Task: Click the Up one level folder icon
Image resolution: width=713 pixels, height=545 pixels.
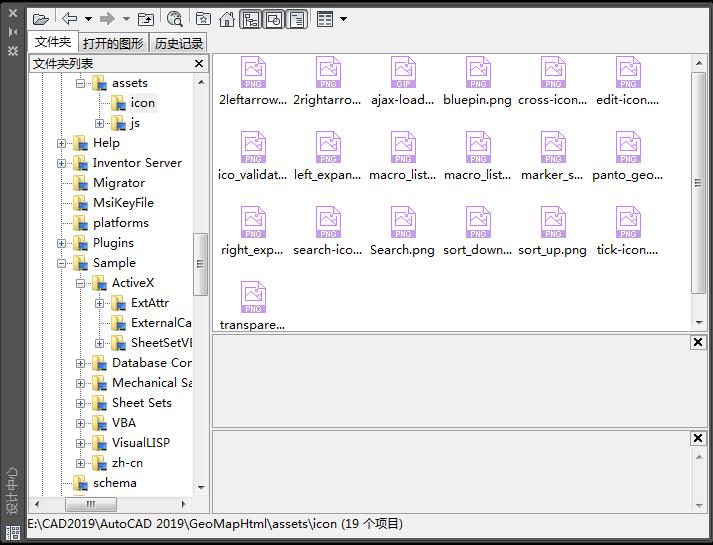Action: coord(146,20)
